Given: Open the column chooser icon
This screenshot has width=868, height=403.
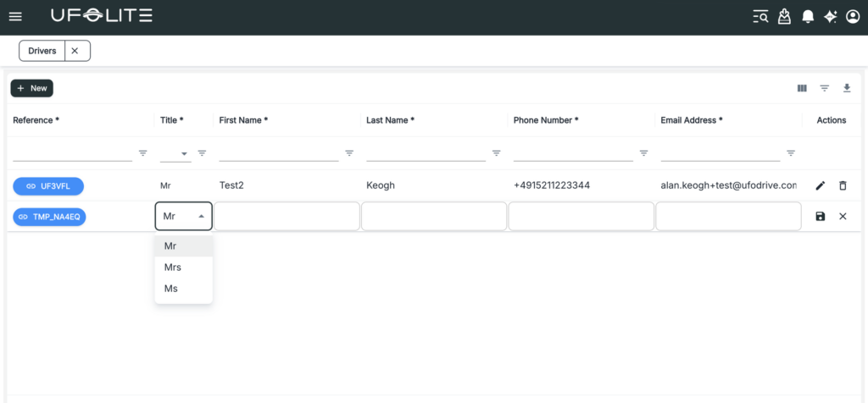Looking at the screenshot, I should (802, 88).
